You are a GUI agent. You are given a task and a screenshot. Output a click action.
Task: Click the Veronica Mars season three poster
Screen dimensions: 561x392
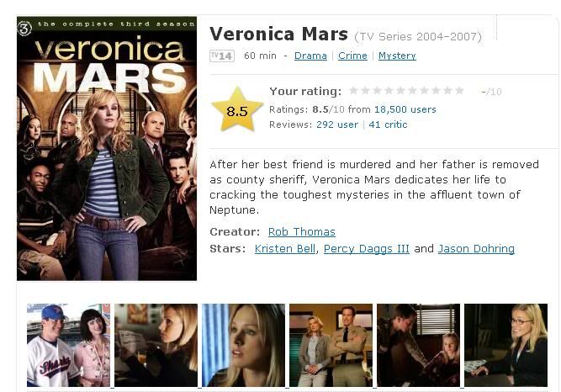point(107,149)
